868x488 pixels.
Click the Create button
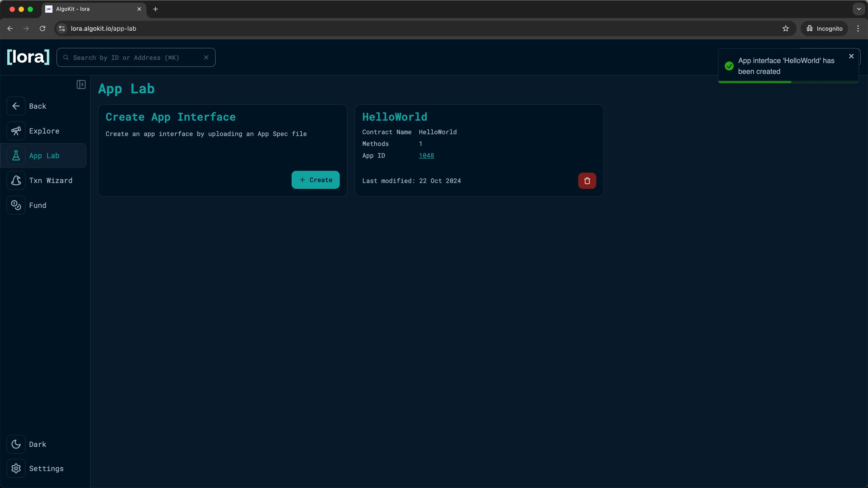click(315, 180)
